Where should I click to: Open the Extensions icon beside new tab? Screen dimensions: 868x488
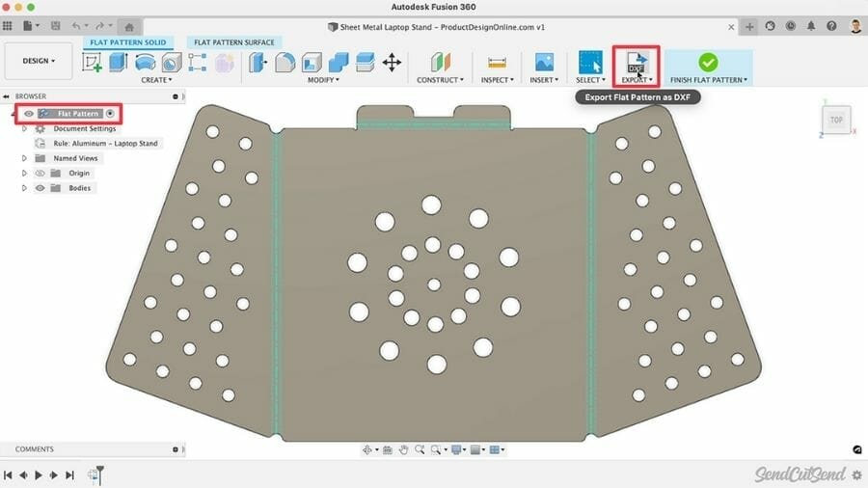770,26
